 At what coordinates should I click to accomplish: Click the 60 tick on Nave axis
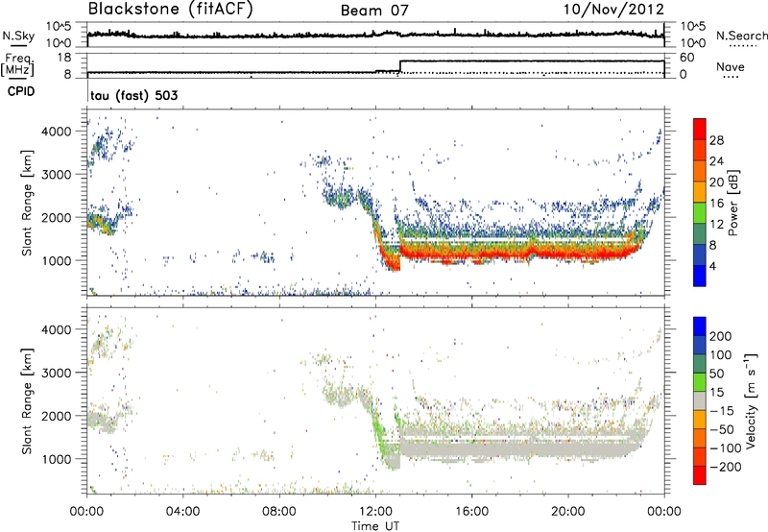click(686, 58)
